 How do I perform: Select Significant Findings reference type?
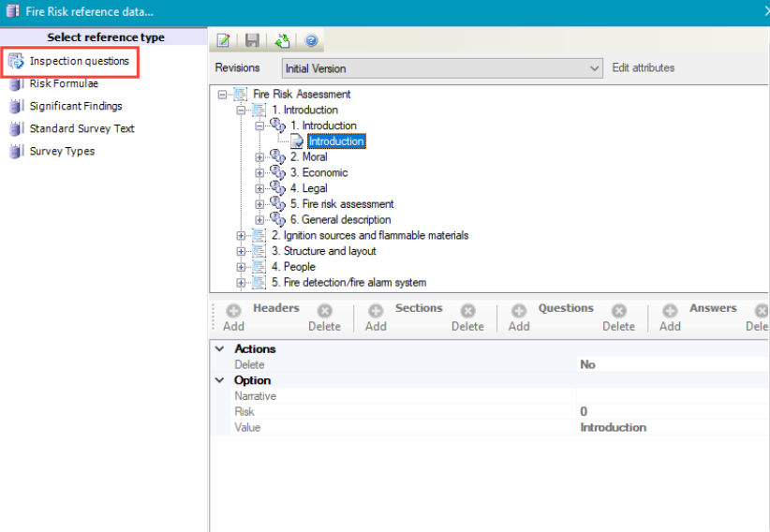coord(75,106)
